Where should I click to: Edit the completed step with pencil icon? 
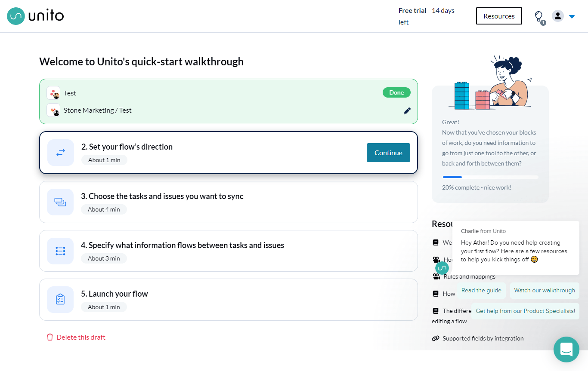coord(407,111)
